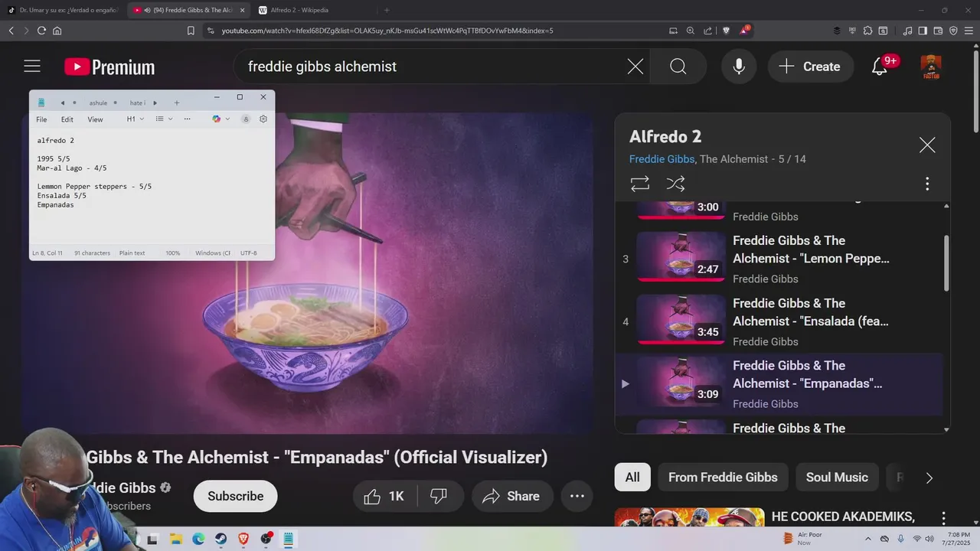Open HE COOKED AKADEMIKS suggested video thumbnail
Image resolution: width=980 pixels, height=551 pixels.
[x=689, y=517]
